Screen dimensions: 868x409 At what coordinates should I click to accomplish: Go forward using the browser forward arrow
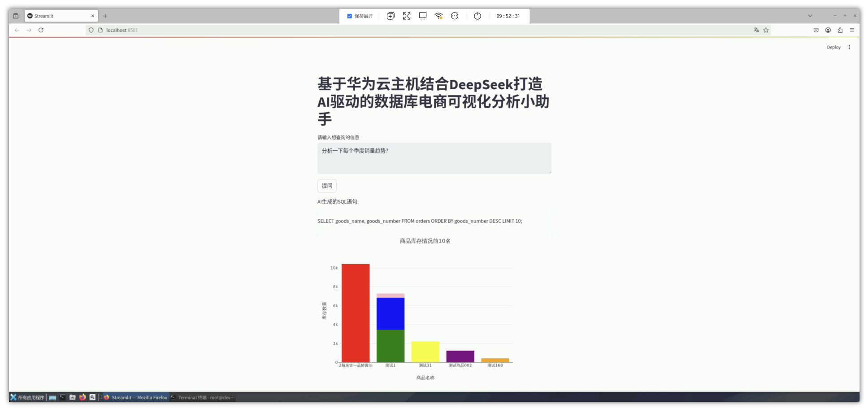29,30
